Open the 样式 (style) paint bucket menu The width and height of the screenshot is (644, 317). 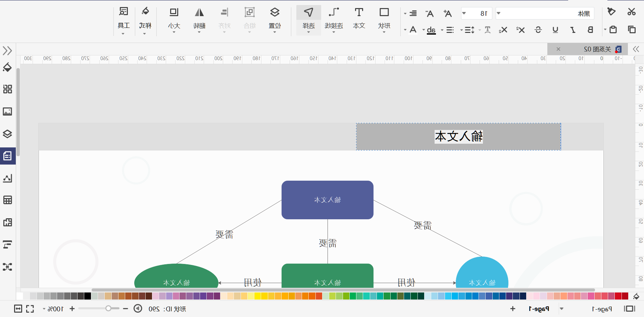click(145, 20)
